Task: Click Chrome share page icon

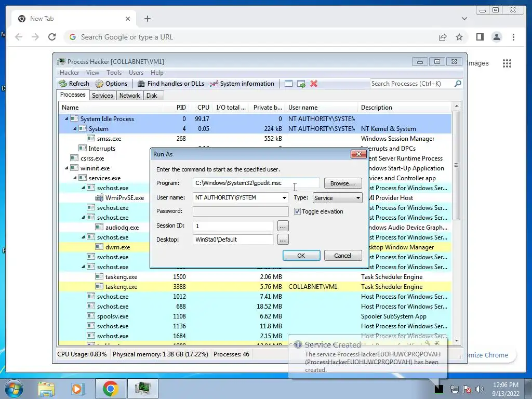Action: [443, 37]
